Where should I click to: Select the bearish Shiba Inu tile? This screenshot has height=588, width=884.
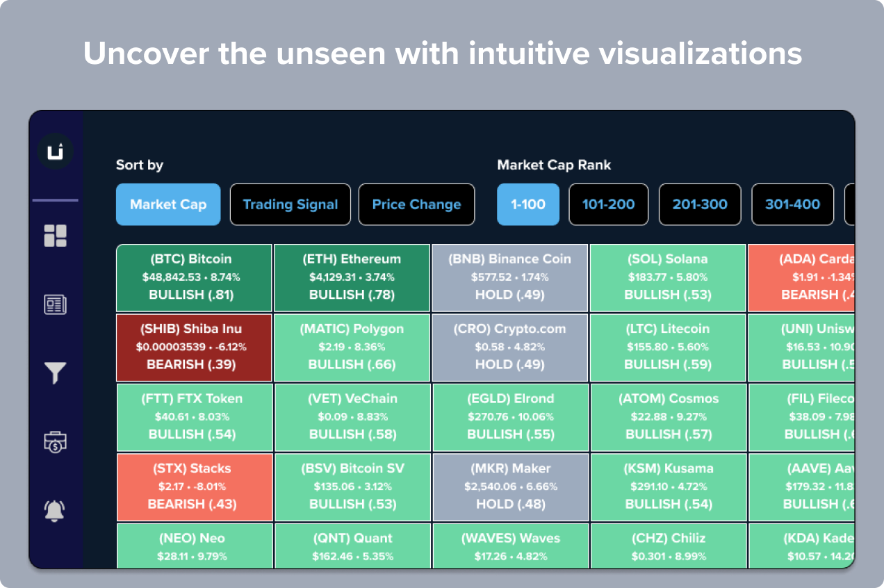pyautogui.click(x=194, y=347)
